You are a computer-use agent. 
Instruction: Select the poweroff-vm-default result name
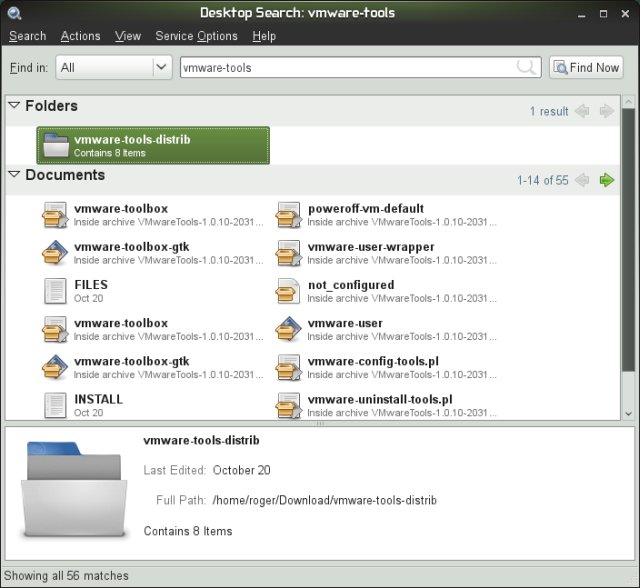pos(366,209)
